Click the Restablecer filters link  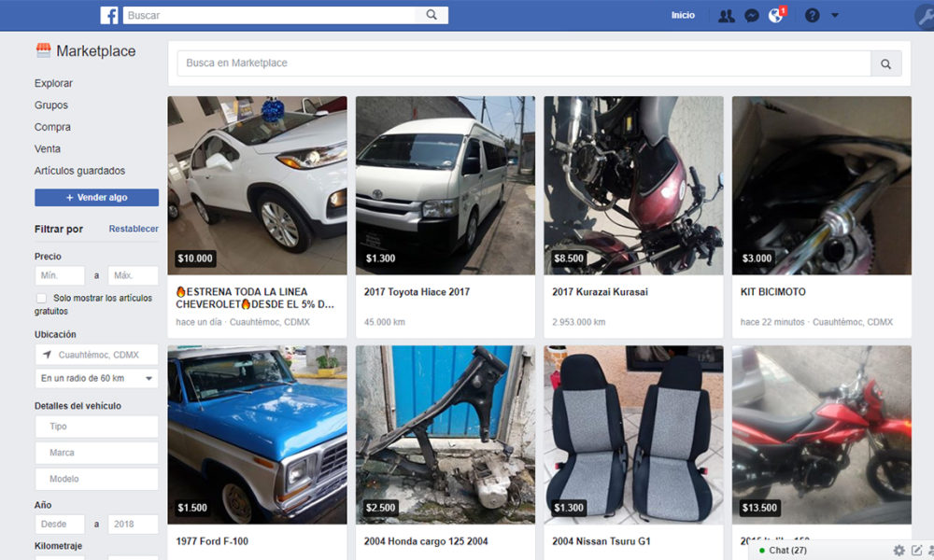[134, 229]
